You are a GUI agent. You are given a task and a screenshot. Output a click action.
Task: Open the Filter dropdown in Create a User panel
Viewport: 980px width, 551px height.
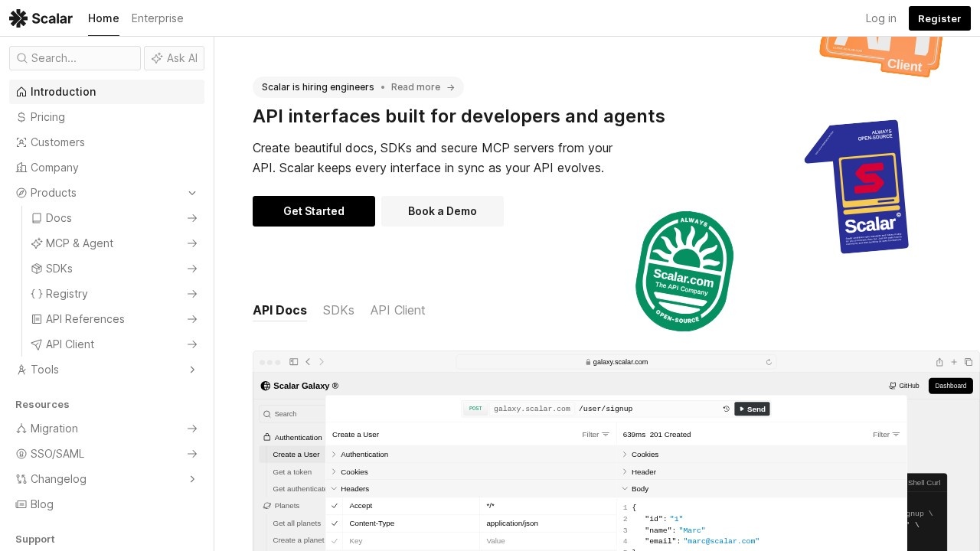596,435
